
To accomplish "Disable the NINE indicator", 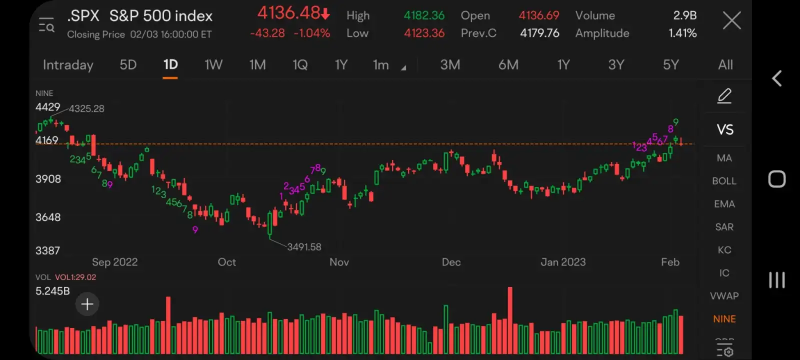I will 724,319.
